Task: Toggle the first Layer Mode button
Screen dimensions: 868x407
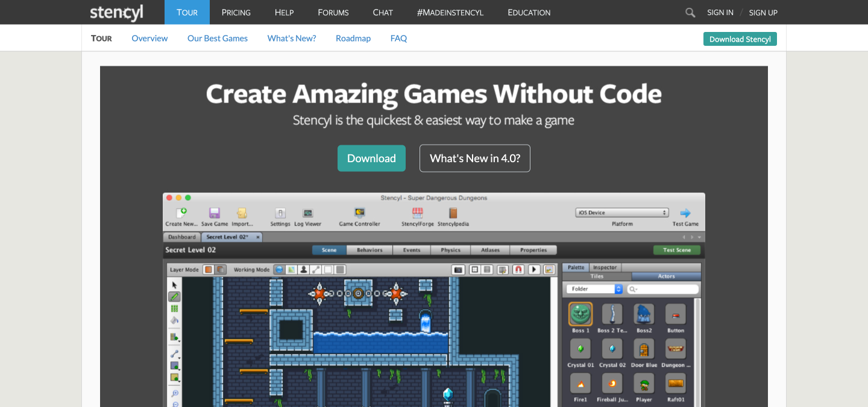Action: [209, 270]
